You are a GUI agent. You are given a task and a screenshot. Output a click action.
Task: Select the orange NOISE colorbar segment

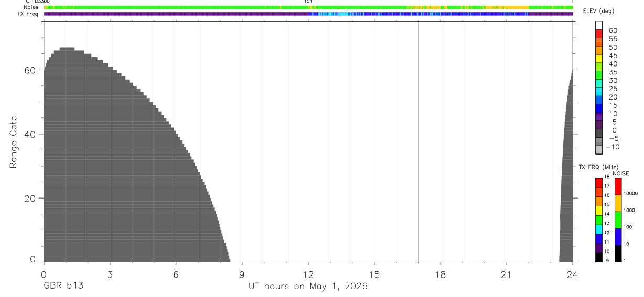pos(618,203)
